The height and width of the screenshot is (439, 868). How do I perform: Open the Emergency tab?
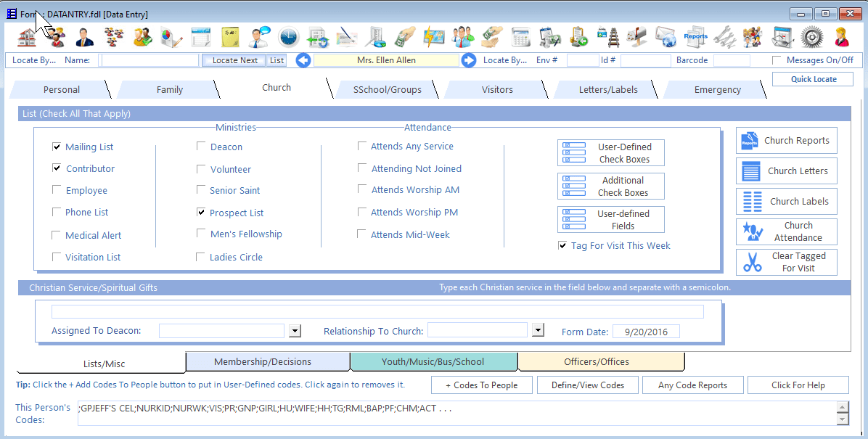click(718, 90)
